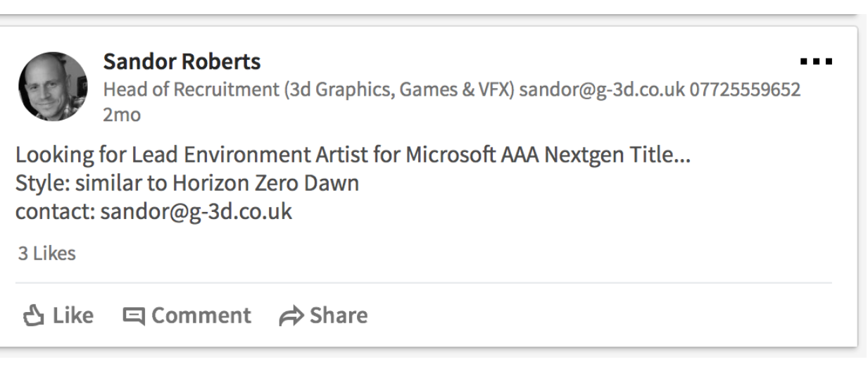
Task: Click the Share text label
Action: [x=339, y=315]
